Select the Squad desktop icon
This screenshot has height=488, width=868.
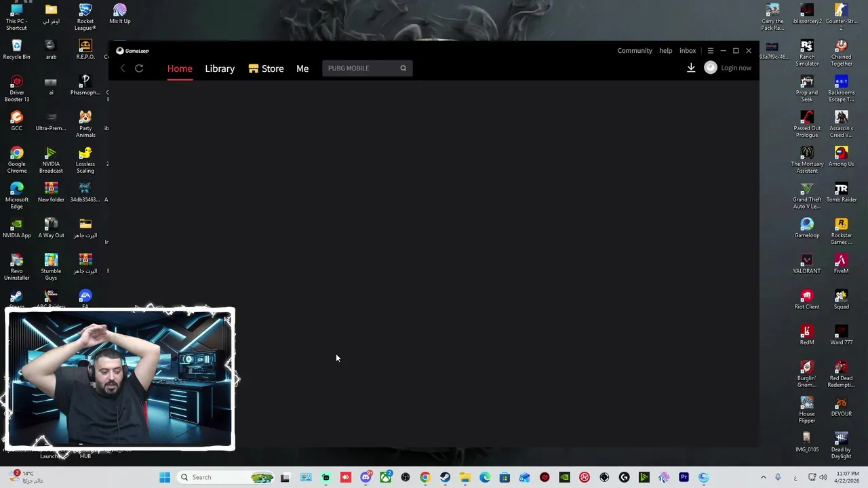click(842, 299)
